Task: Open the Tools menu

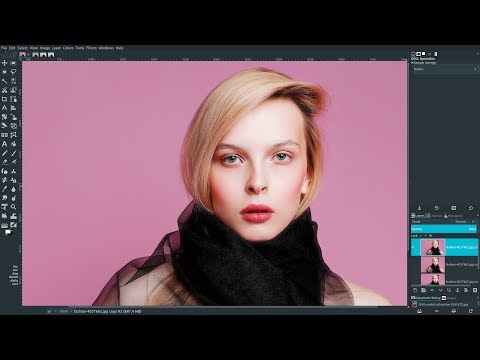Action: coord(80,48)
